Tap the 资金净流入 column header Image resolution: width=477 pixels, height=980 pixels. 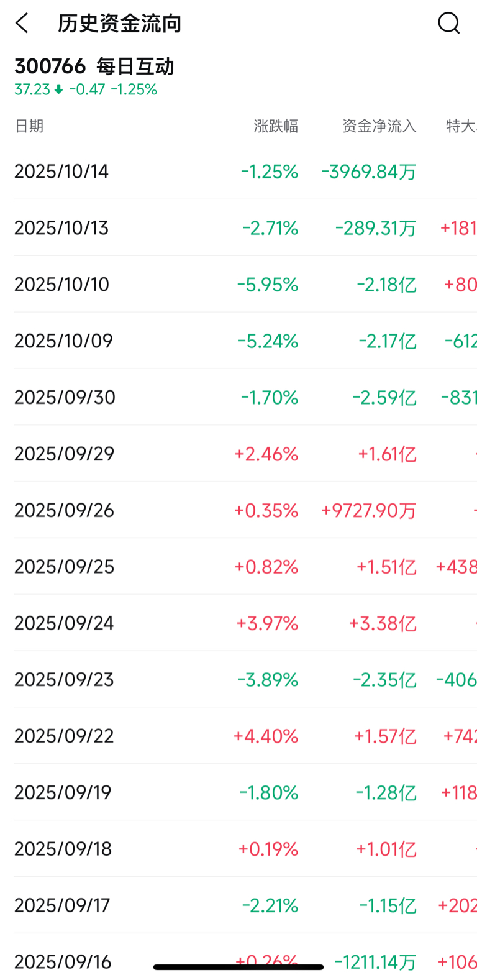379,126
